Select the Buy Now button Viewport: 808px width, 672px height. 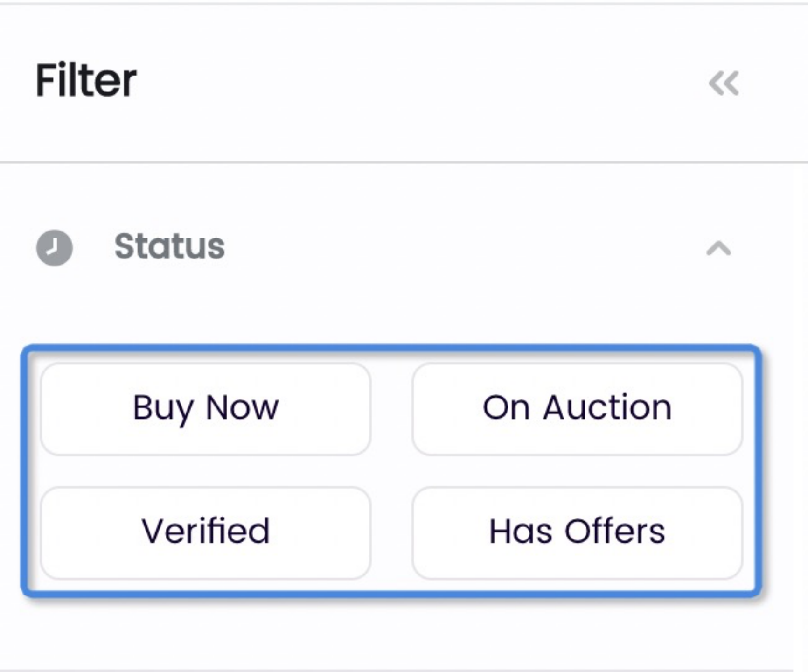click(206, 409)
